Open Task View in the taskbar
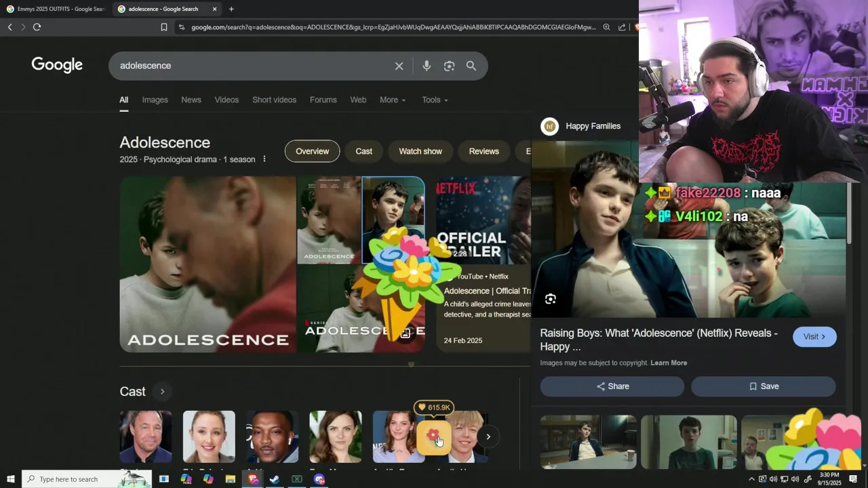 [x=163, y=479]
